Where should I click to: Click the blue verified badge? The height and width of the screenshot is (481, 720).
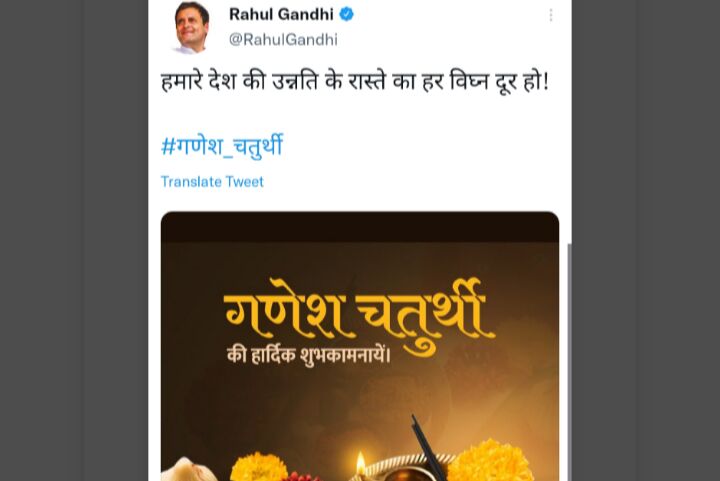[346, 15]
